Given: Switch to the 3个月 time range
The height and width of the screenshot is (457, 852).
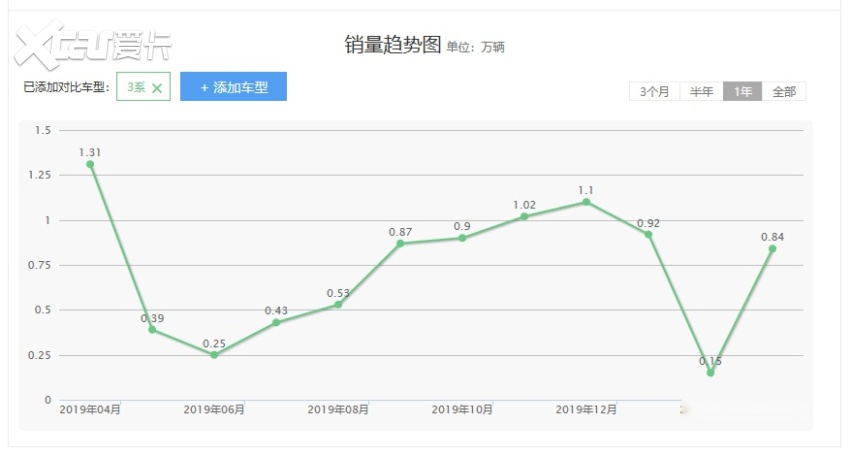Looking at the screenshot, I should [x=654, y=92].
